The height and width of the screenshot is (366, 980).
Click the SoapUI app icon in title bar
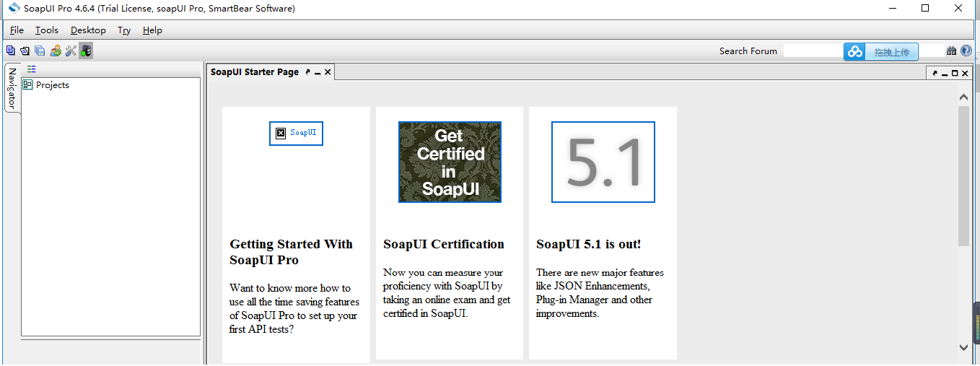click(x=14, y=9)
